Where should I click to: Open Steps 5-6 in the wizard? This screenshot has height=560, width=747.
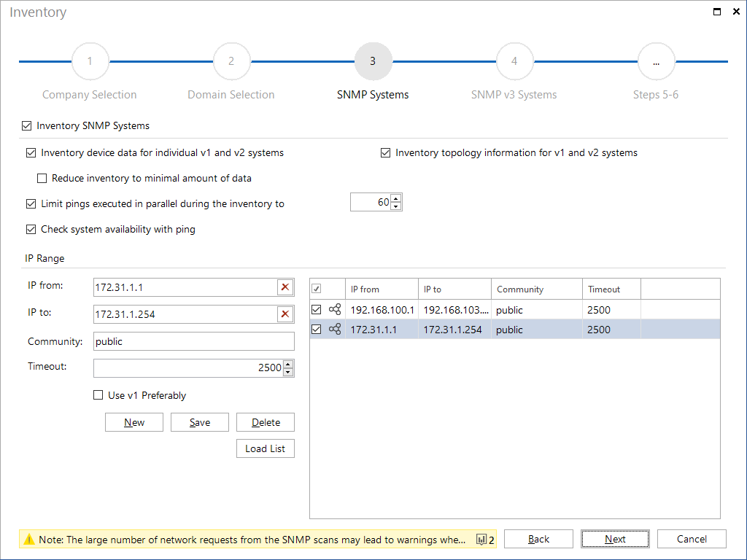(x=657, y=61)
